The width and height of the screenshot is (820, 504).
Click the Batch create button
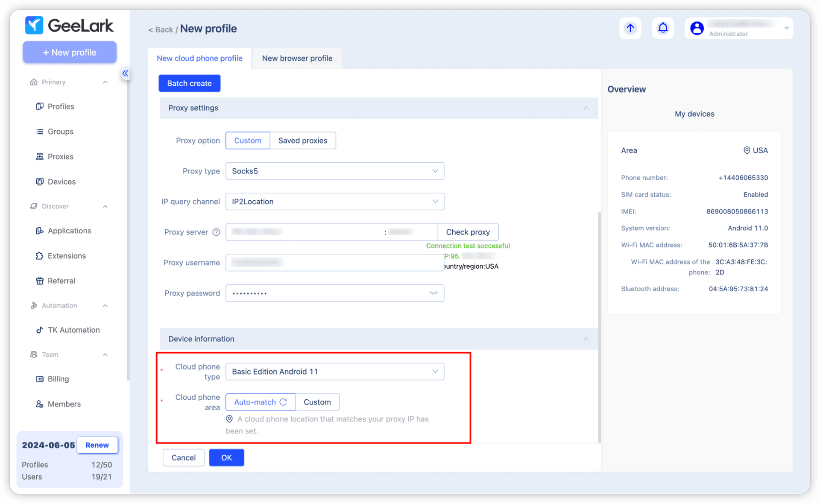click(x=189, y=82)
